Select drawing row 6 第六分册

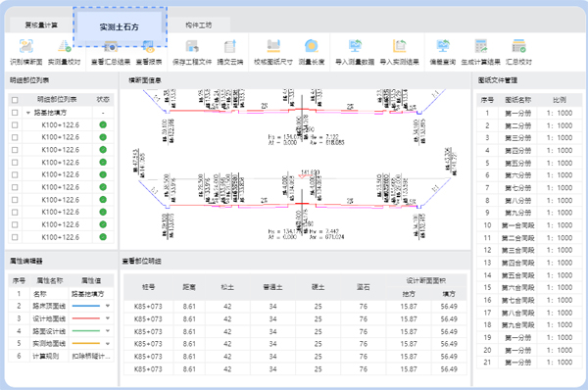[x=529, y=175]
